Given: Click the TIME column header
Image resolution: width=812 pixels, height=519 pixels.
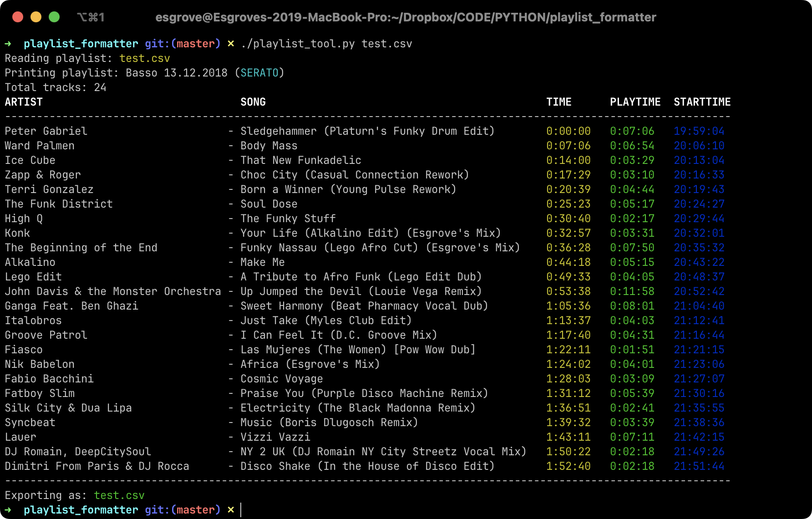Looking at the screenshot, I should [559, 102].
